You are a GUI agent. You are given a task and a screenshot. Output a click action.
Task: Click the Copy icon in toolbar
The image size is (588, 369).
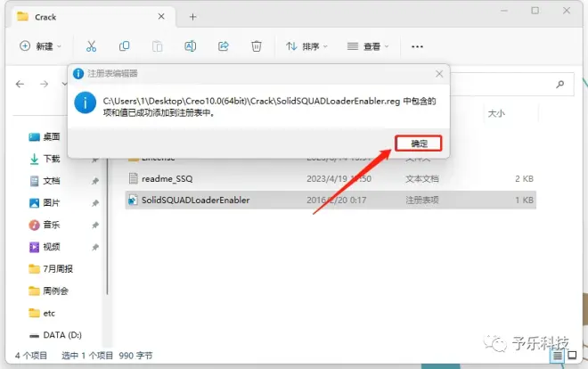point(124,46)
